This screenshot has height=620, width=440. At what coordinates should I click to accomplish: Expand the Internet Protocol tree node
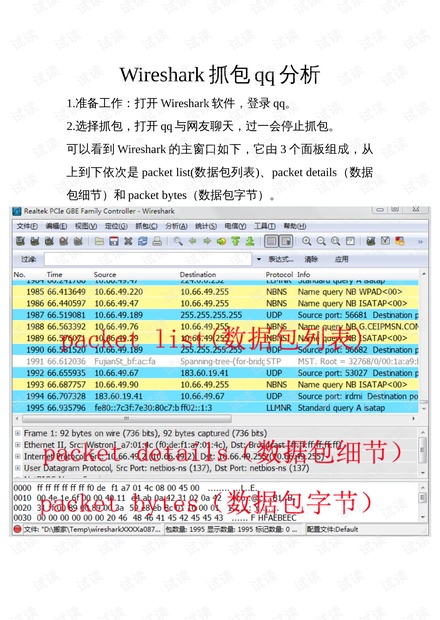coord(17,456)
